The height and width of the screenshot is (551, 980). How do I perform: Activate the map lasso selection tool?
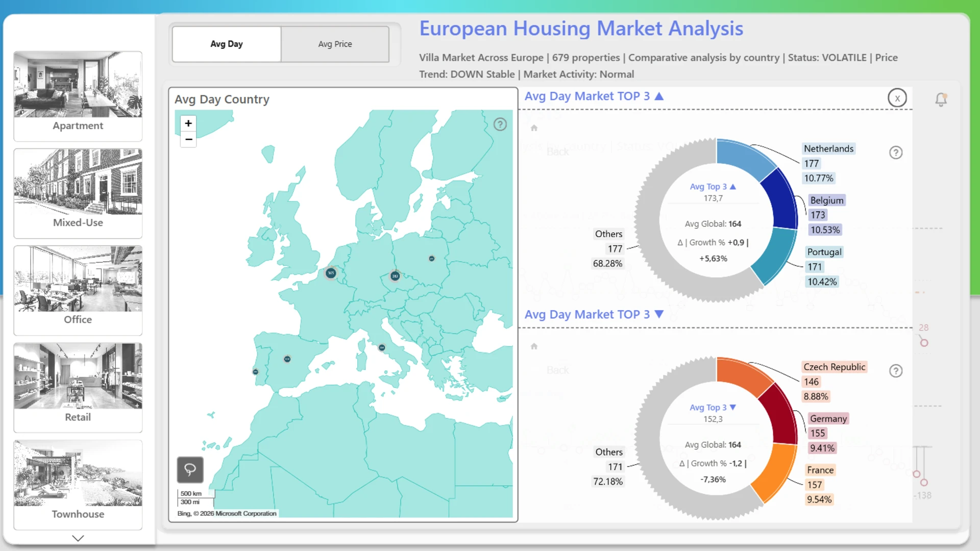190,469
